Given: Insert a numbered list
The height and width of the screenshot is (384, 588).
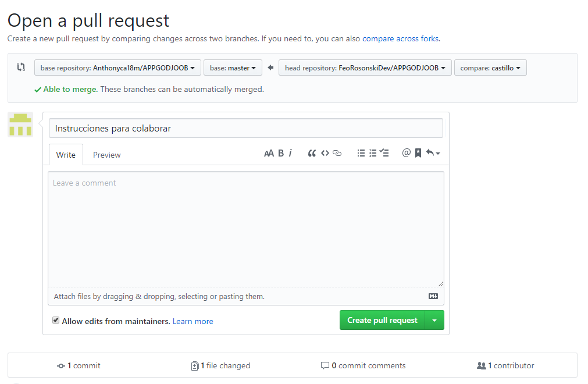Looking at the screenshot, I should pos(373,153).
